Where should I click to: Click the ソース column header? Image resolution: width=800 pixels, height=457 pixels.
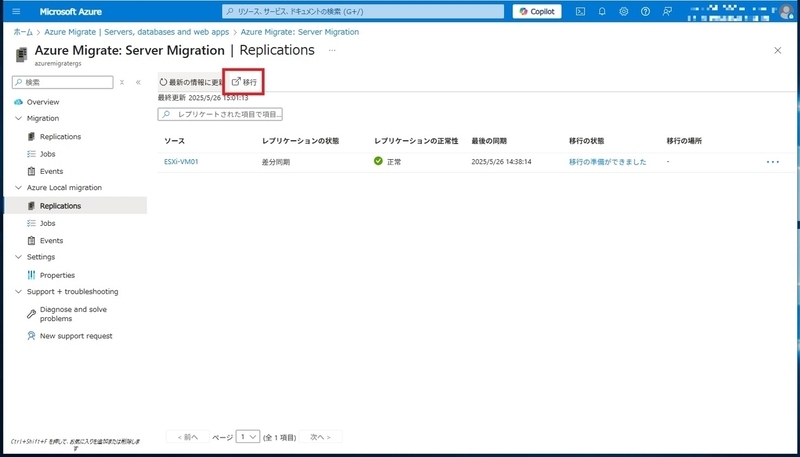click(174, 141)
